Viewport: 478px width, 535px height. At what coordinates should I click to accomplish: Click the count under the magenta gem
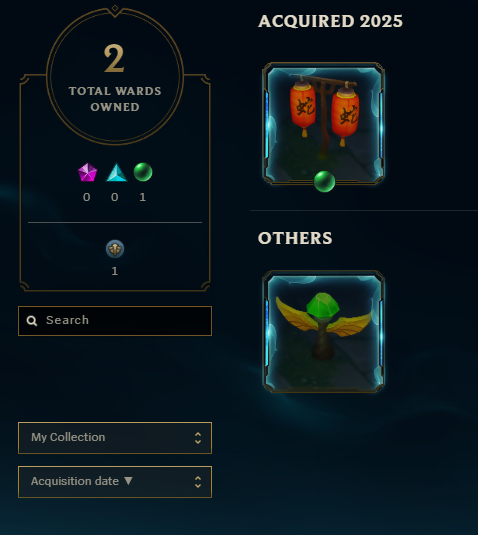87,197
